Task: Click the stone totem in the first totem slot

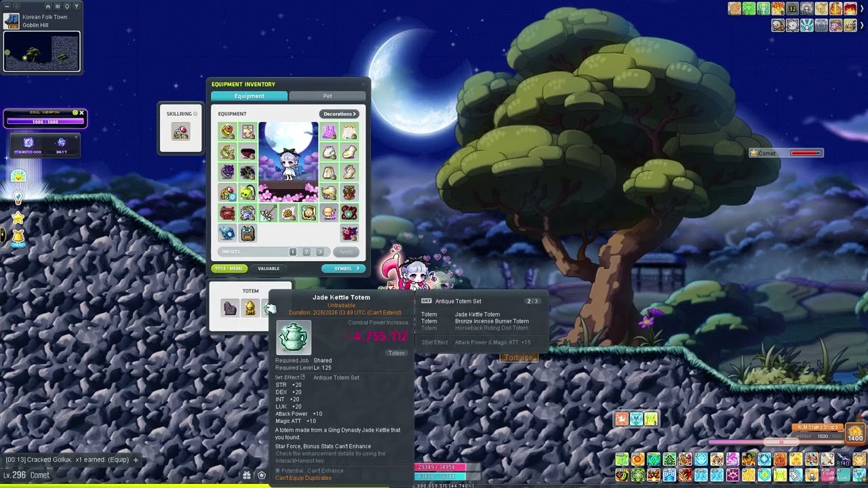Action: [x=231, y=308]
